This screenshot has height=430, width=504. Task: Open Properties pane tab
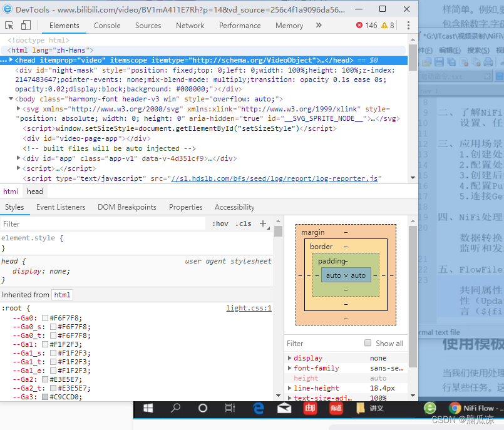(186, 207)
